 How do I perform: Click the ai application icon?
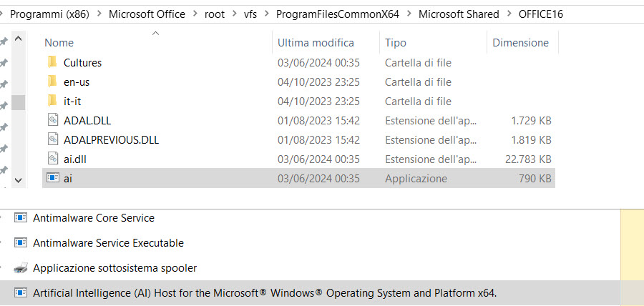click(52, 178)
